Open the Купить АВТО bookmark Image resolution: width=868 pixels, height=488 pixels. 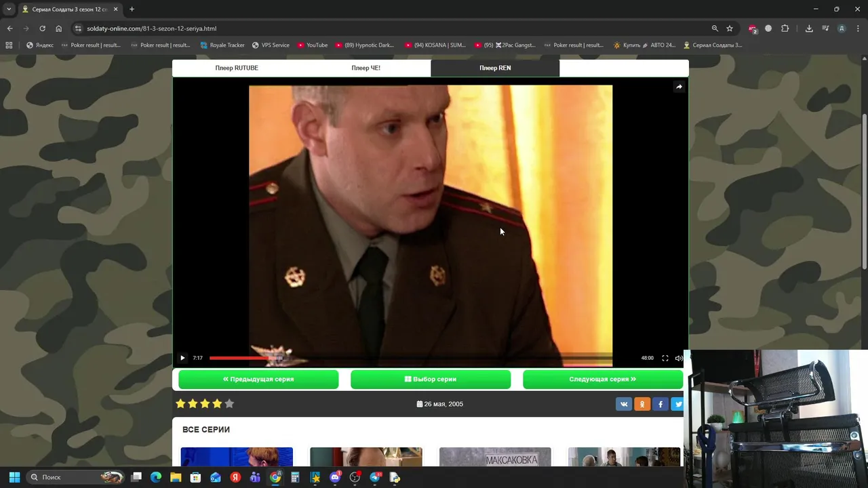[x=645, y=45]
